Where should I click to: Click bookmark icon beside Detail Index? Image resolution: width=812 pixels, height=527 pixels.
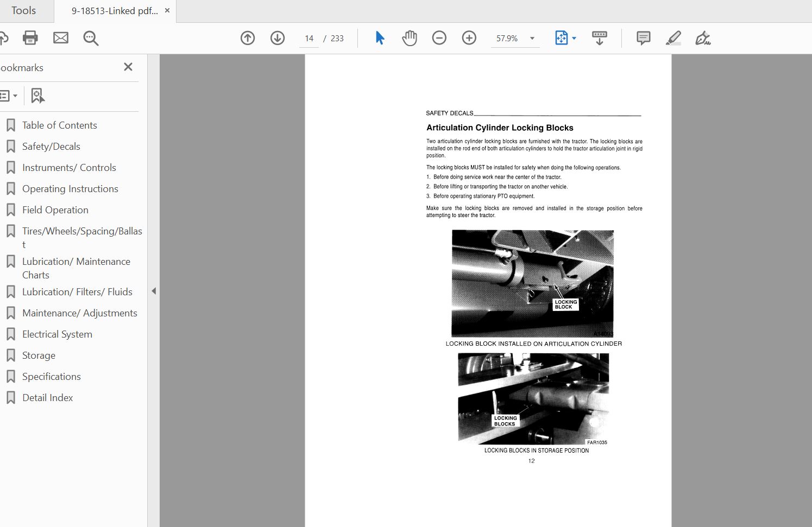(x=11, y=398)
